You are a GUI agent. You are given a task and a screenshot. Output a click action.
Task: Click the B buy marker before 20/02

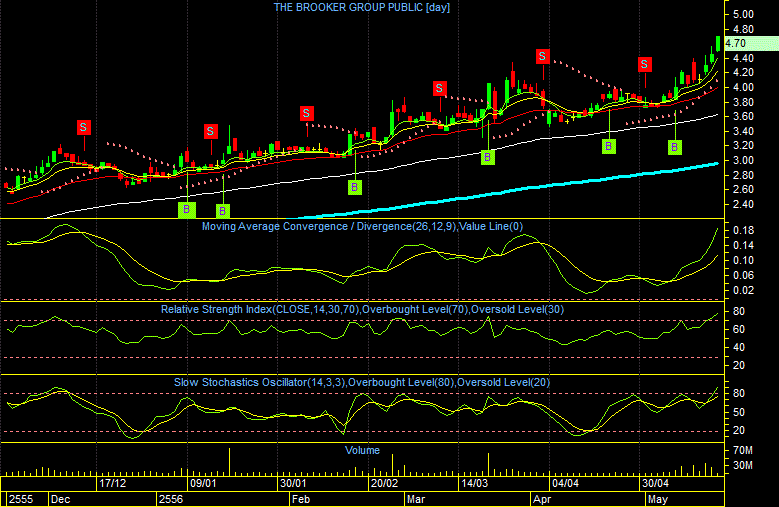click(355, 187)
